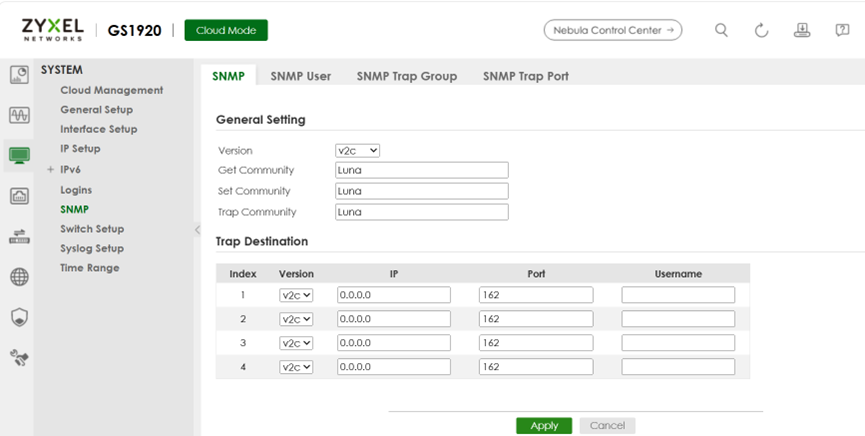The height and width of the screenshot is (436, 865).
Task: Open the Port ethernet sidebar icon
Action: coord(19,196)
